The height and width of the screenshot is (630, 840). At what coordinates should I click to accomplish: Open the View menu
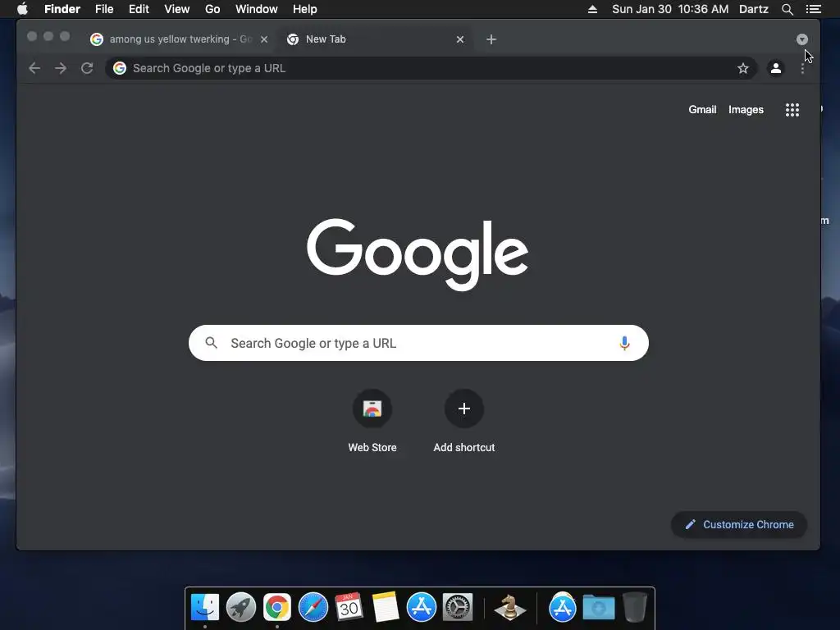tap(177, 9)
